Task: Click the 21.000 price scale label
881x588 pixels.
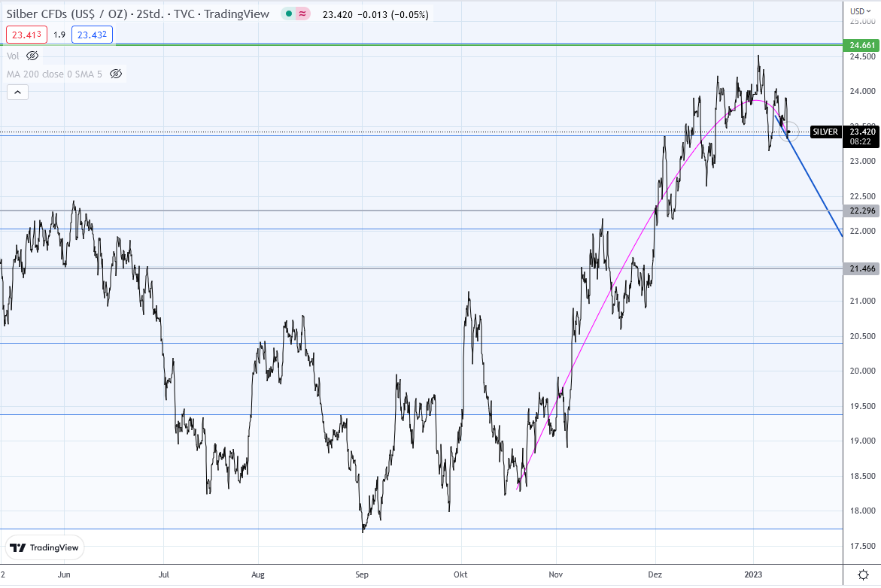Action: tap(862, 301)
